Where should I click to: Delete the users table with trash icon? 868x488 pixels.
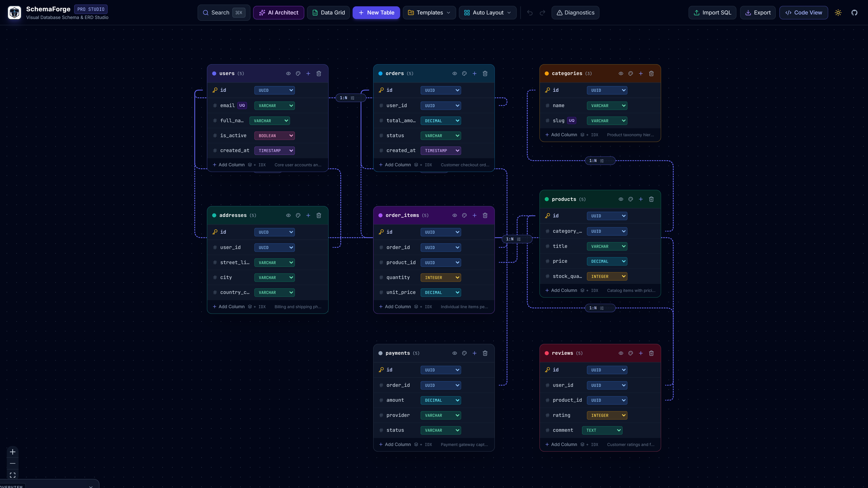tap(319, 73)
